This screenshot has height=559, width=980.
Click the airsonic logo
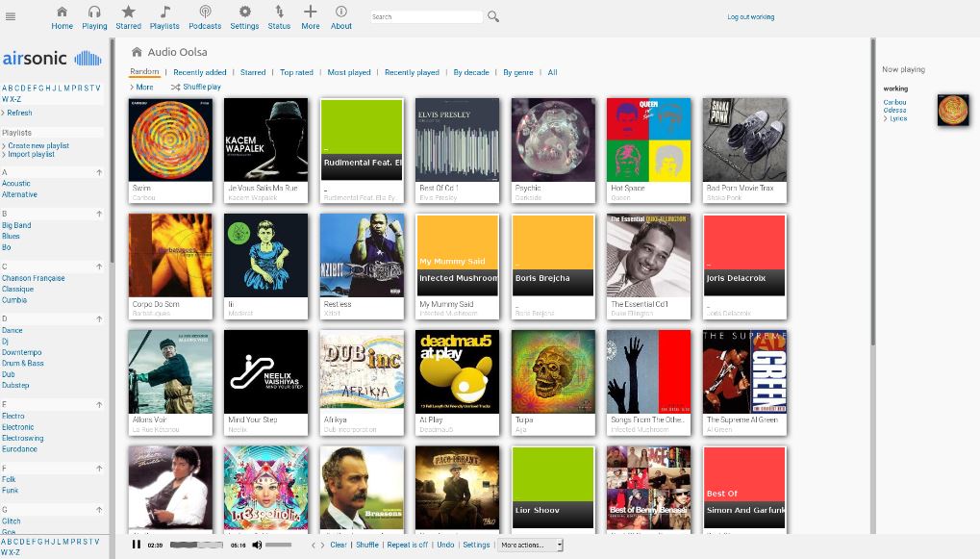tap(52, 59)
